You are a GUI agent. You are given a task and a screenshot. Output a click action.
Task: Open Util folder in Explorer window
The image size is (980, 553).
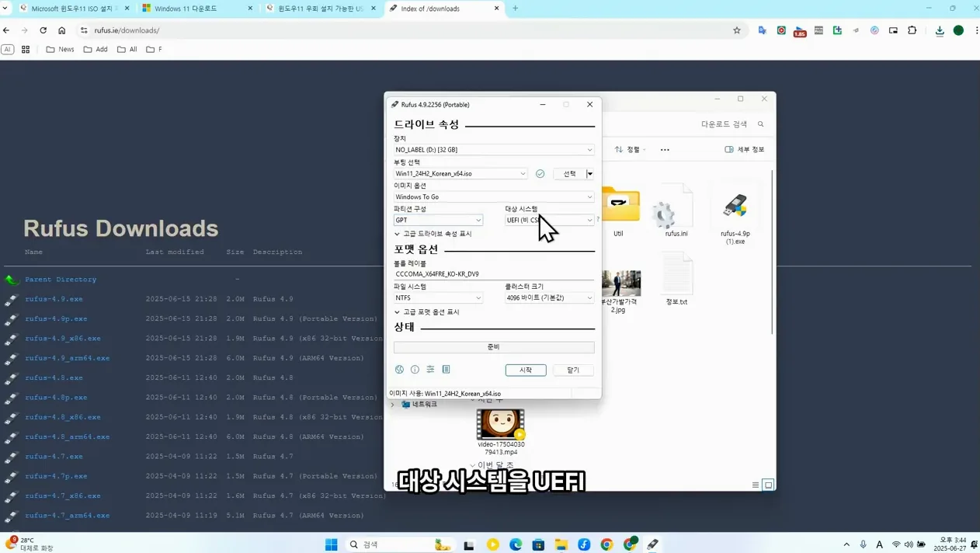[618, 212]
